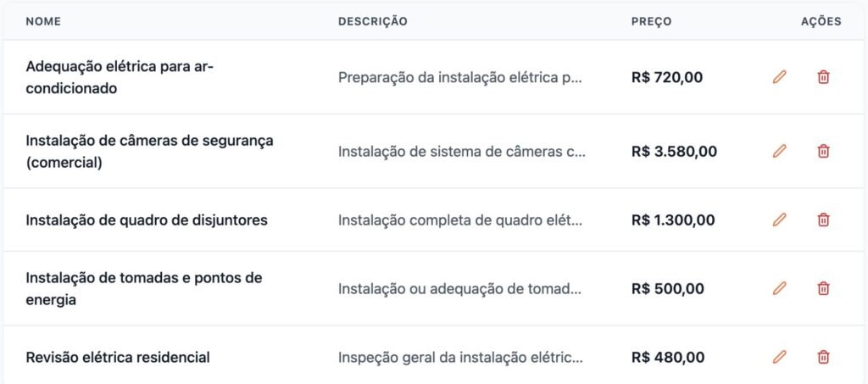Edit Instalação de câmeras de segurança row
This screenshot has height=384, width=868.
tap(780, 152)
